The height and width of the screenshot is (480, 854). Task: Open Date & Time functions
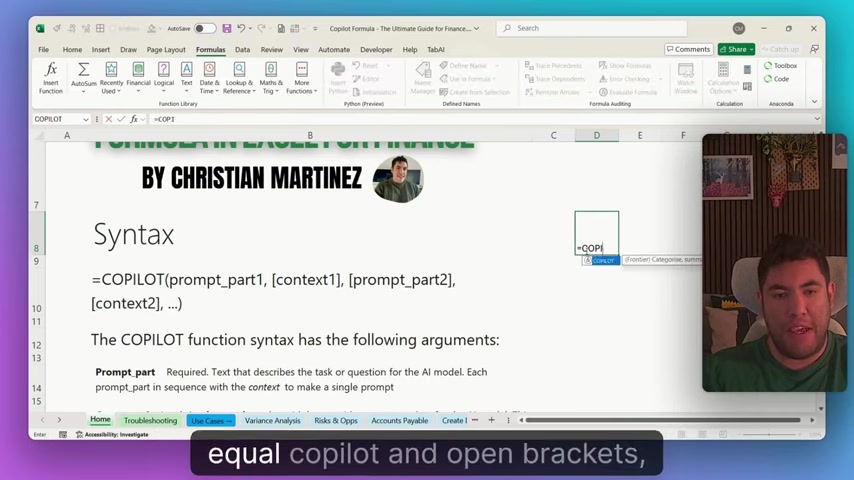coord(209,78)
